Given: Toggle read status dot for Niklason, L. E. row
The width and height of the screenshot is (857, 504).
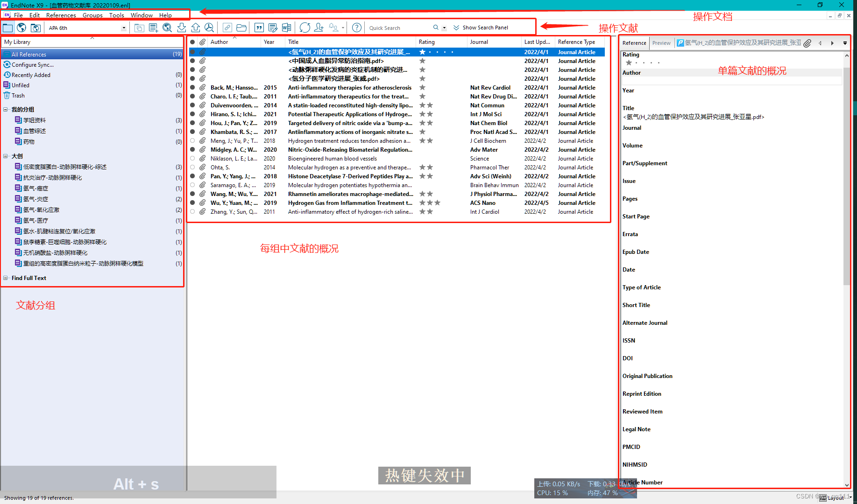Looking at the screenshot, I should (x=192, y=159).
